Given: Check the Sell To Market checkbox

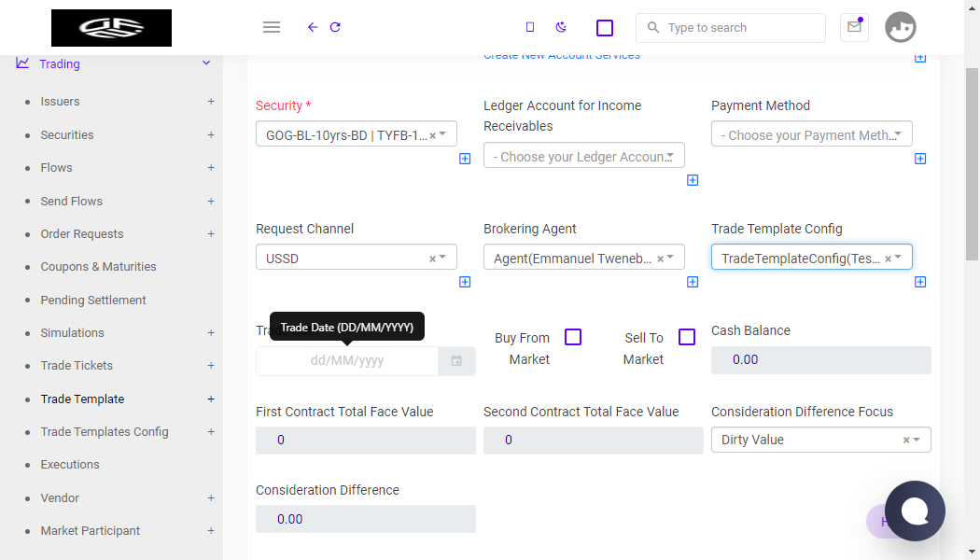Looking at the screenshot, I should (x=687, y=337).
